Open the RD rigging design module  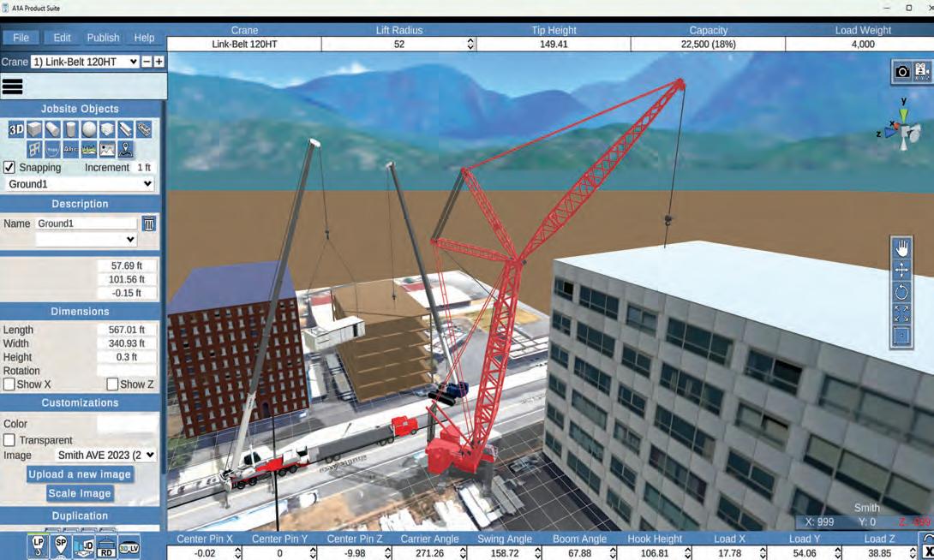pos(106,546)
